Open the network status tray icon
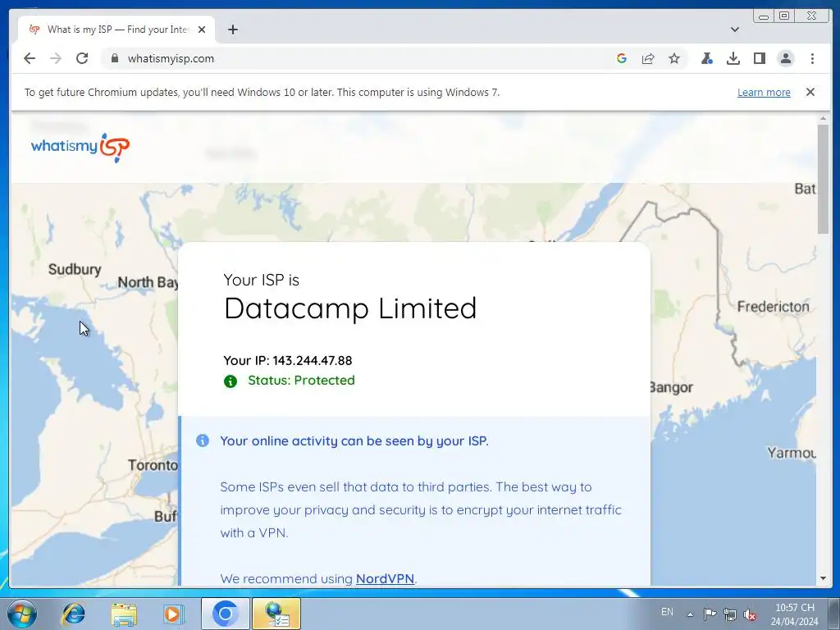The height and width of the screenshot is (630, 840). 729,614
